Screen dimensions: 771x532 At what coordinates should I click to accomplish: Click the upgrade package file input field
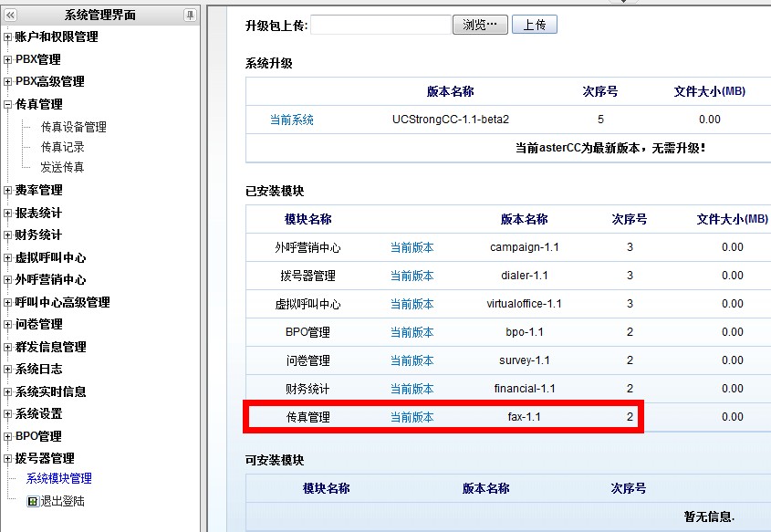[x=380, y=25]
